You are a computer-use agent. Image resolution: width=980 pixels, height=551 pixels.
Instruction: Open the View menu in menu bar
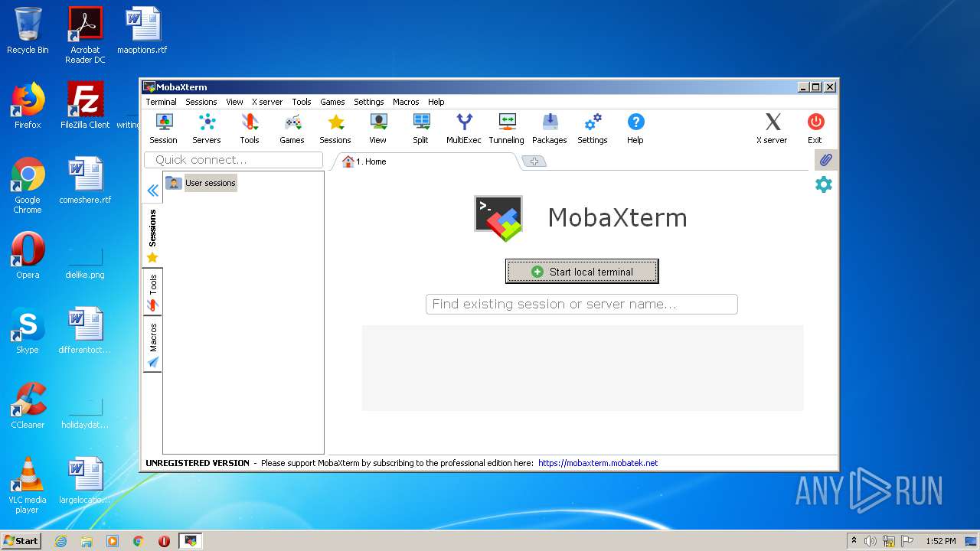[x=234, y=102]
